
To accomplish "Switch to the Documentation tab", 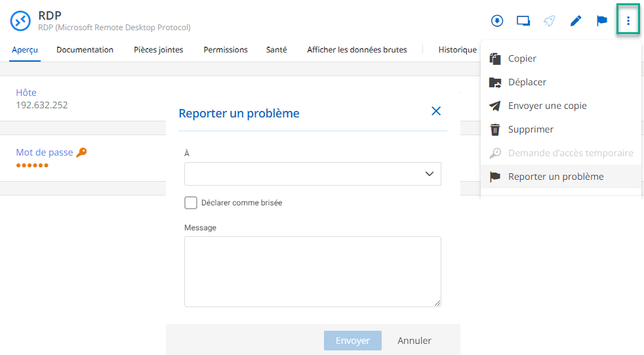I will tap(85, 50).
